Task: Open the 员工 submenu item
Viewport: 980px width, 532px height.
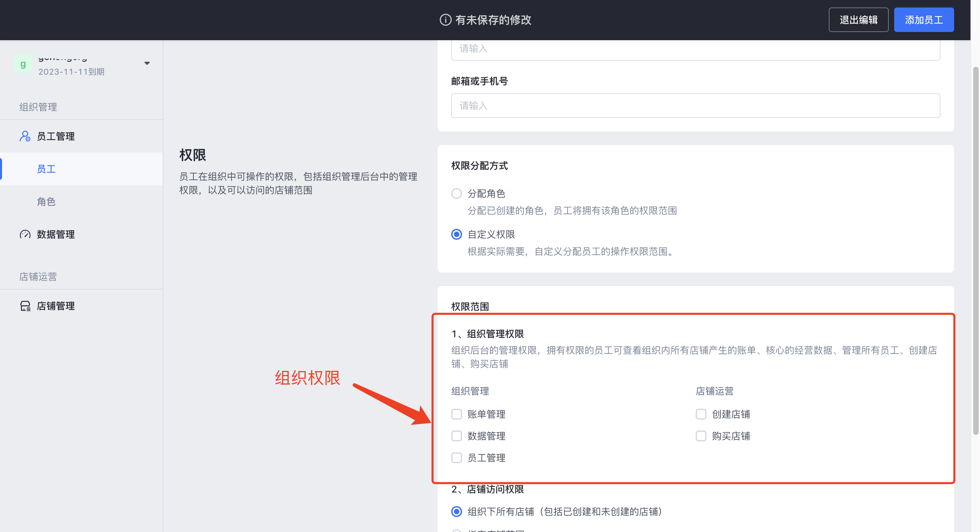Action: click(x=46, y=169)
